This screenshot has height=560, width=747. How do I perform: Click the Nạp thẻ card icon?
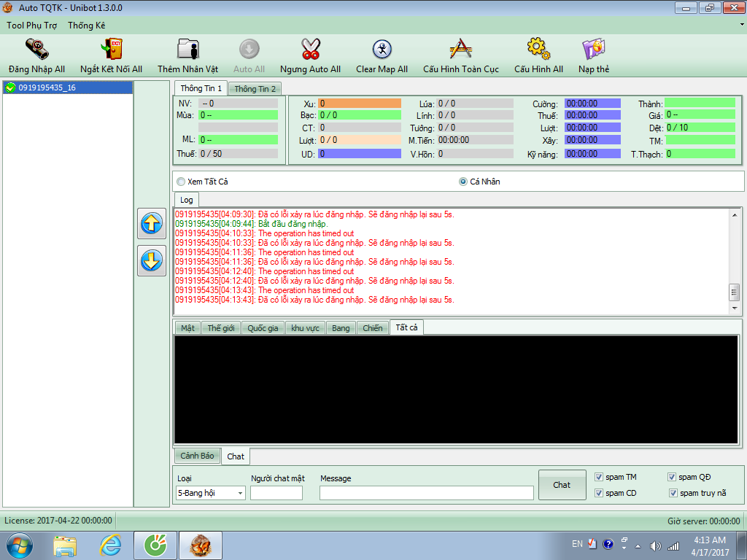(x=594, y=49)
